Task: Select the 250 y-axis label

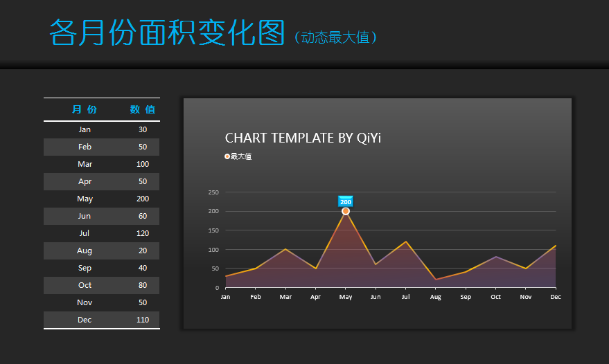Action: coord(213,192)
